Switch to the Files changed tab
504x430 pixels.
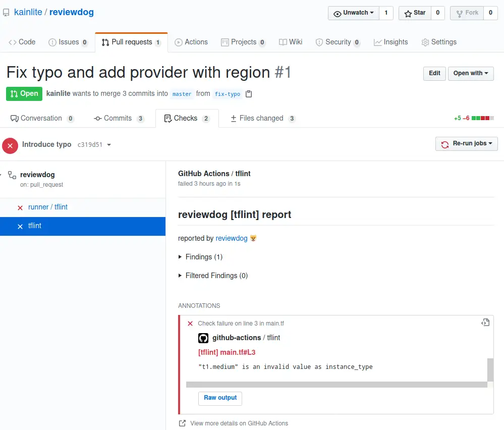263,119
